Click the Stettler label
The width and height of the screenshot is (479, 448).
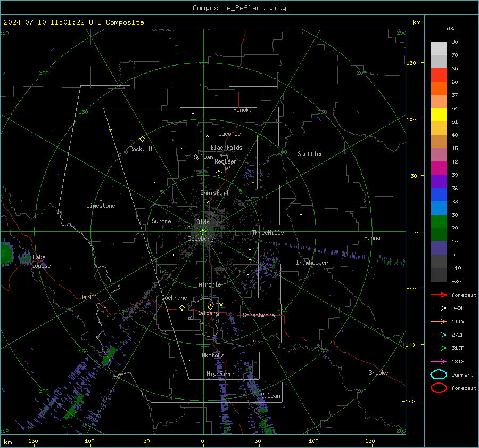coord(310,154)
